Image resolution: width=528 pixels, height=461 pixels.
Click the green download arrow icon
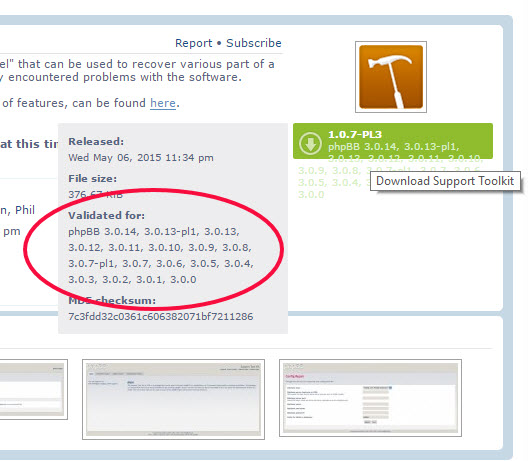(x=310, y=143)
